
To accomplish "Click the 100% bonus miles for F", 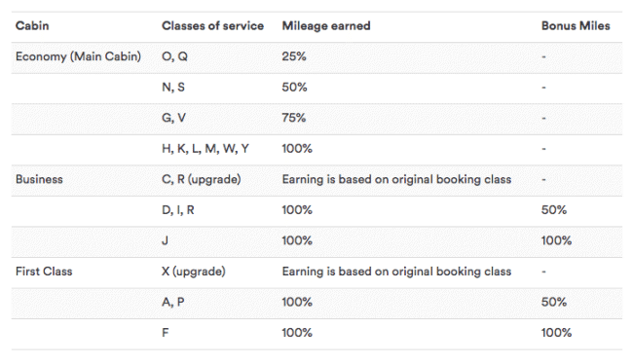I will click(556, 333).
